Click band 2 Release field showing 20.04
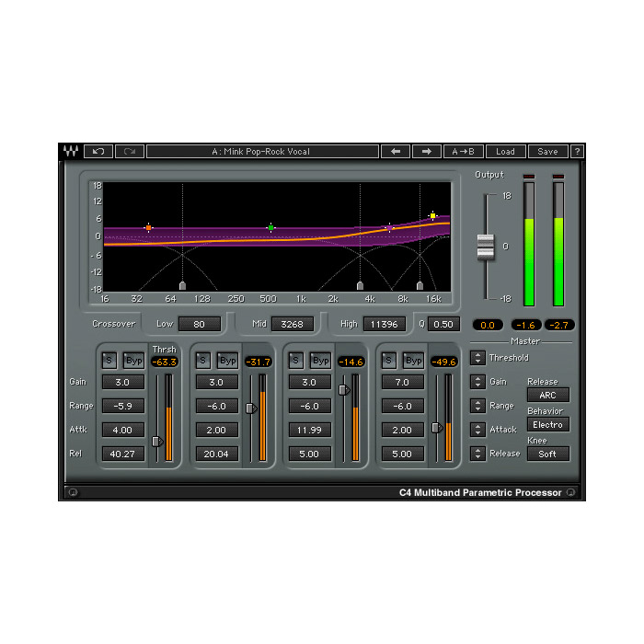Image resolution: width=644 pixels, height=644 pixels. [x=216, y=454]
